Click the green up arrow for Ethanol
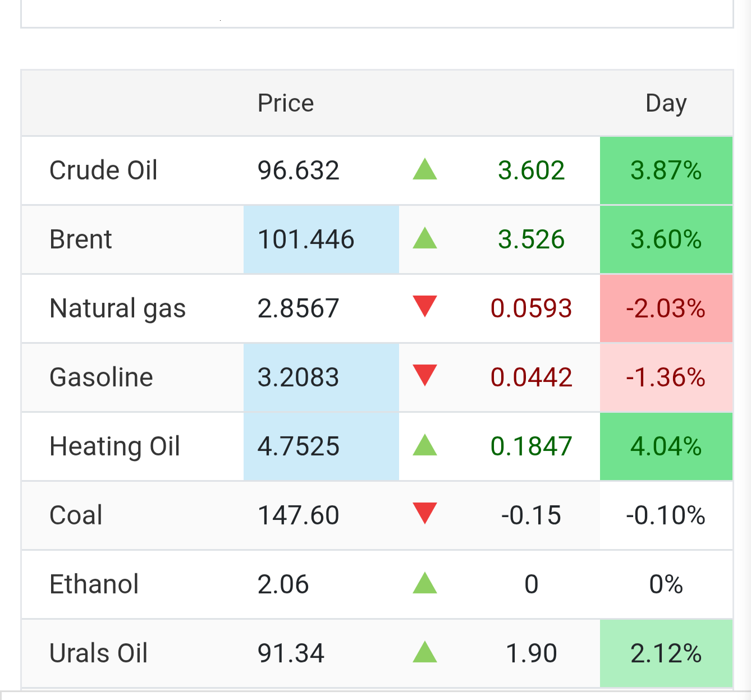 [425, 583]
